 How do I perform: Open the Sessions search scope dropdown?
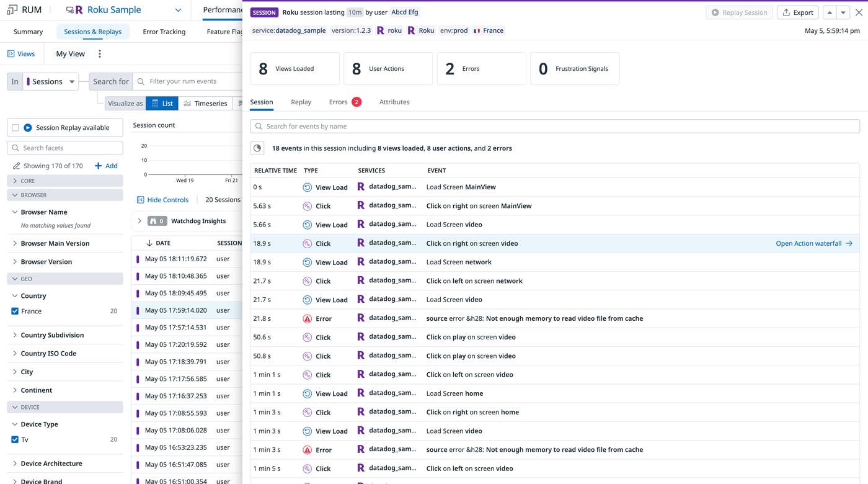(x=52, y=81)
